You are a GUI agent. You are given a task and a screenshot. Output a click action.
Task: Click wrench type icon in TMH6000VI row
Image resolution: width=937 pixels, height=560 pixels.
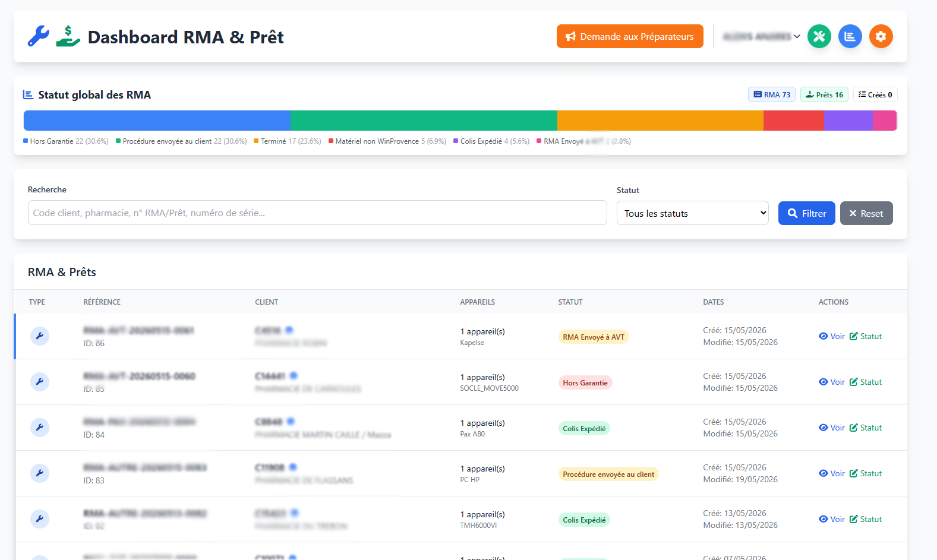(40, 519)
